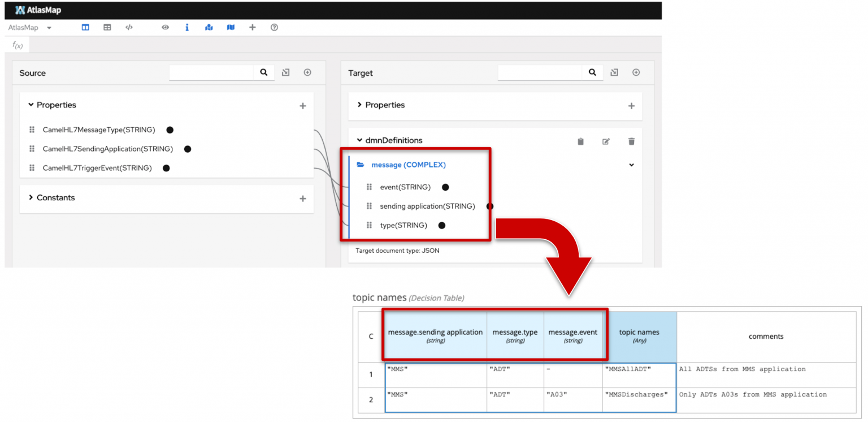Toggle the connection dot on type(STRING)
The image size is (868, 422).
click(441, 225)
